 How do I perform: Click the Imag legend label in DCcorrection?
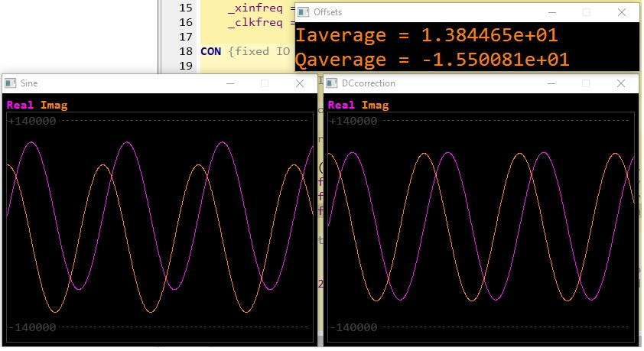coord(375,105)
